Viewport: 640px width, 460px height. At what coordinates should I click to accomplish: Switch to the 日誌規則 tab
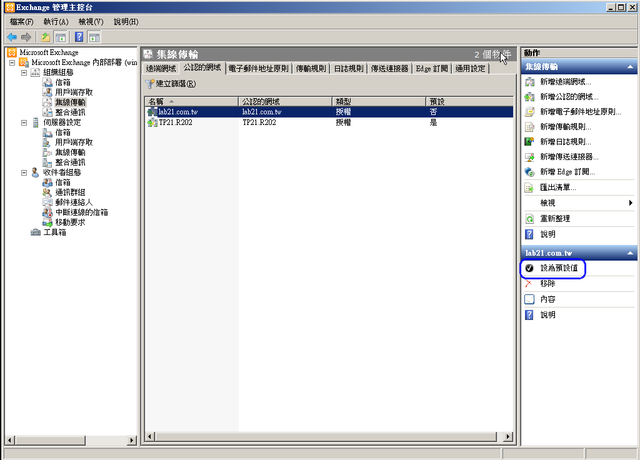tap(349, 69)
